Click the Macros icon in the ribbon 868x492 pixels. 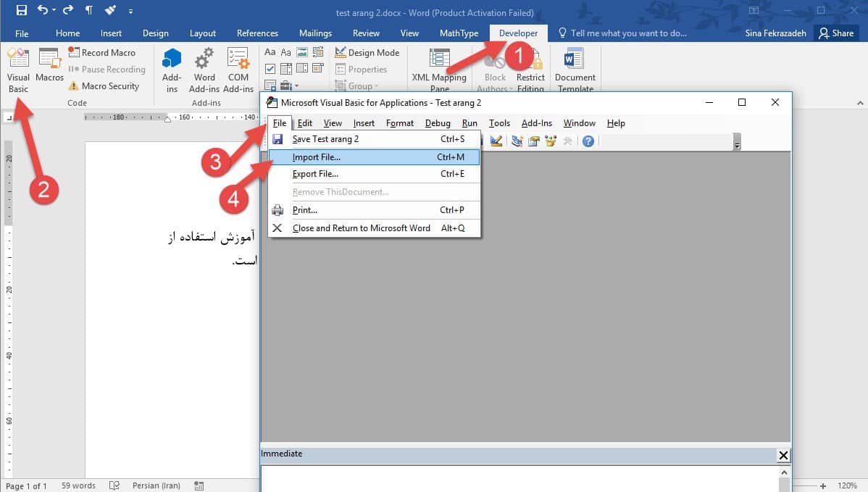tap(49, 65)
